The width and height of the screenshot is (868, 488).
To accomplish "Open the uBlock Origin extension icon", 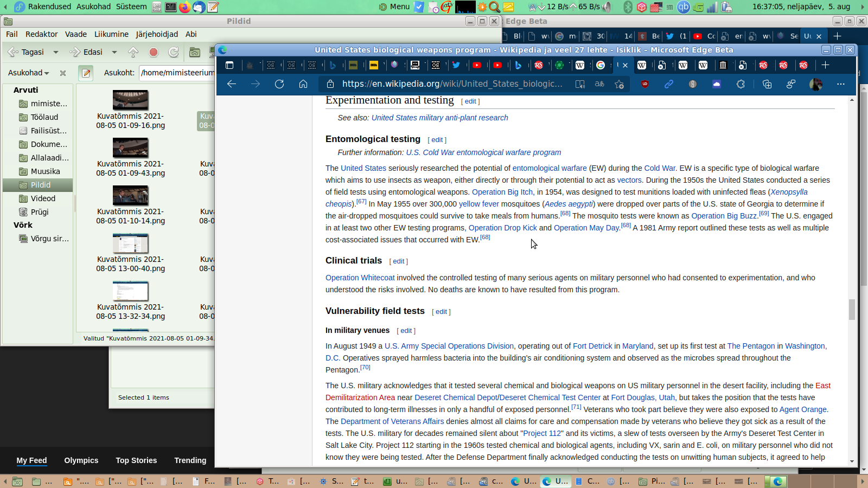I will [645, 84].
